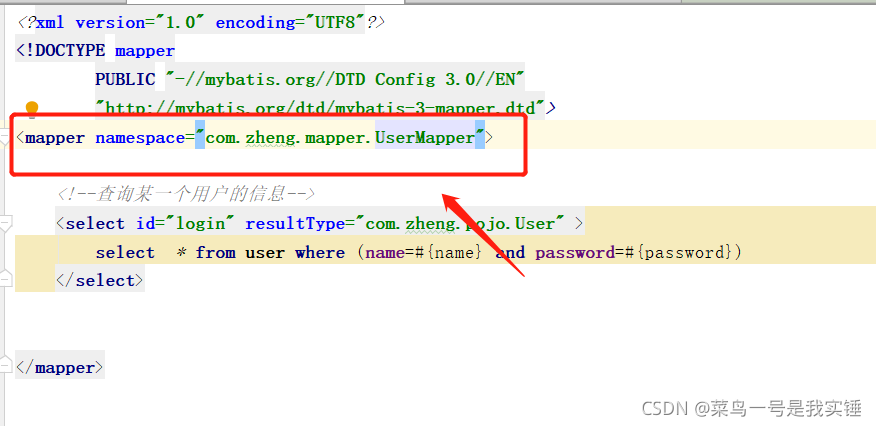Click the 'resultType' attribute name
The image size is (876, 426).
tap(295, 223)
